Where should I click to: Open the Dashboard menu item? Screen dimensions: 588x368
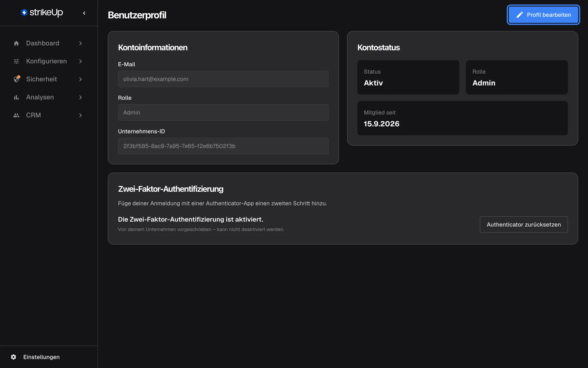pyautogui.click(x=49, y=43)
